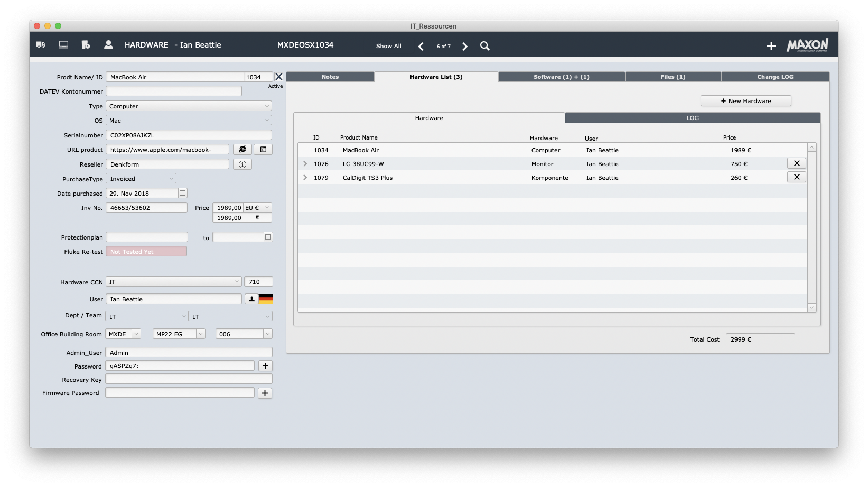Open the suppliers truck icon
This screenshot has width=868, height=487.
(x=41, y=45)
